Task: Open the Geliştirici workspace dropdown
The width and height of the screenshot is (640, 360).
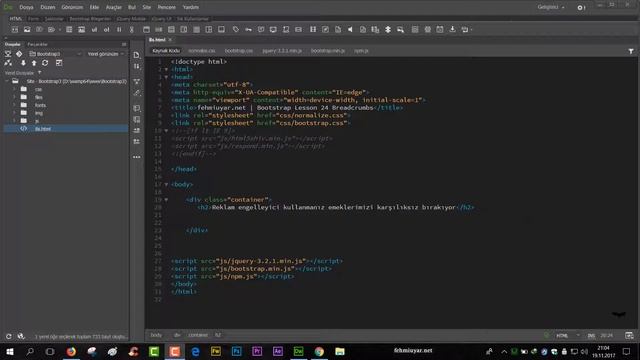Action: pos(551,7)
